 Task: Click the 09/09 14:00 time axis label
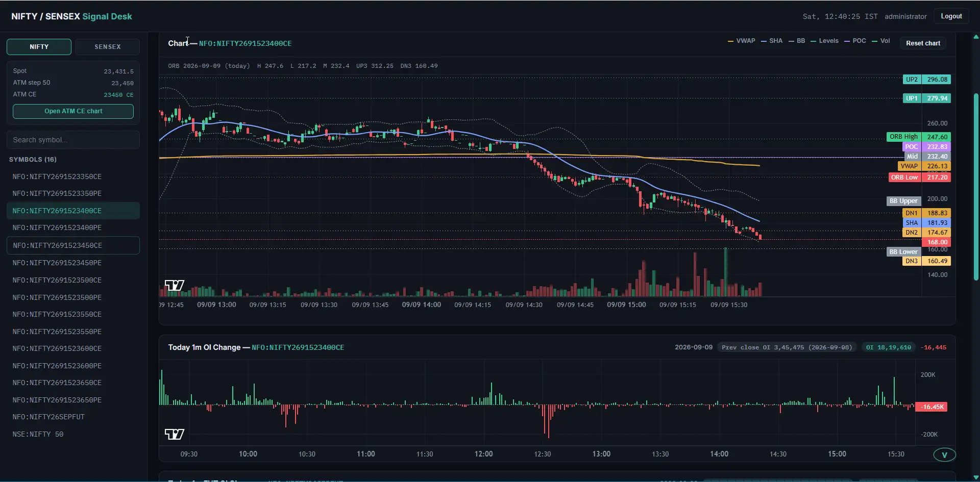421,305
